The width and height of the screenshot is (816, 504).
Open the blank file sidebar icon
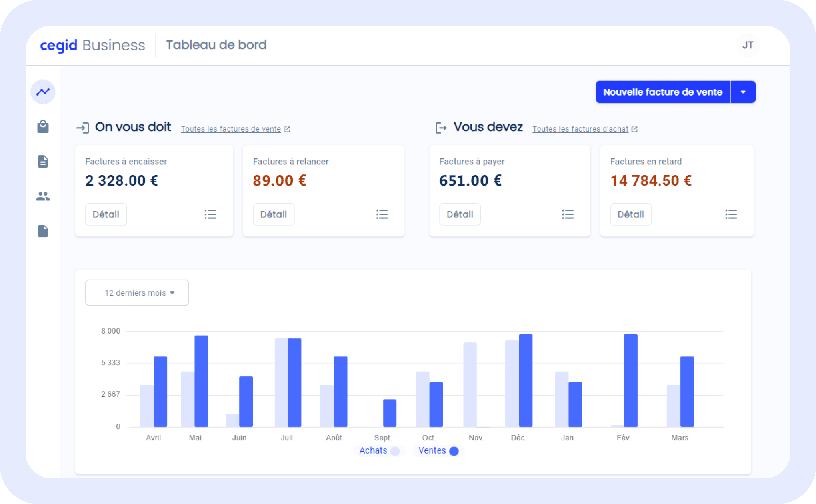(43, 231)
